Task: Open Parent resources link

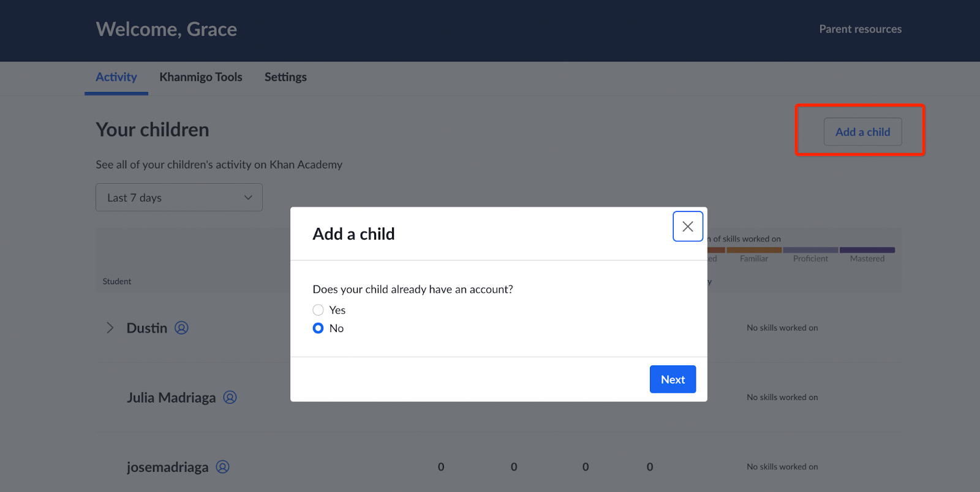Action: click(860, 29)
